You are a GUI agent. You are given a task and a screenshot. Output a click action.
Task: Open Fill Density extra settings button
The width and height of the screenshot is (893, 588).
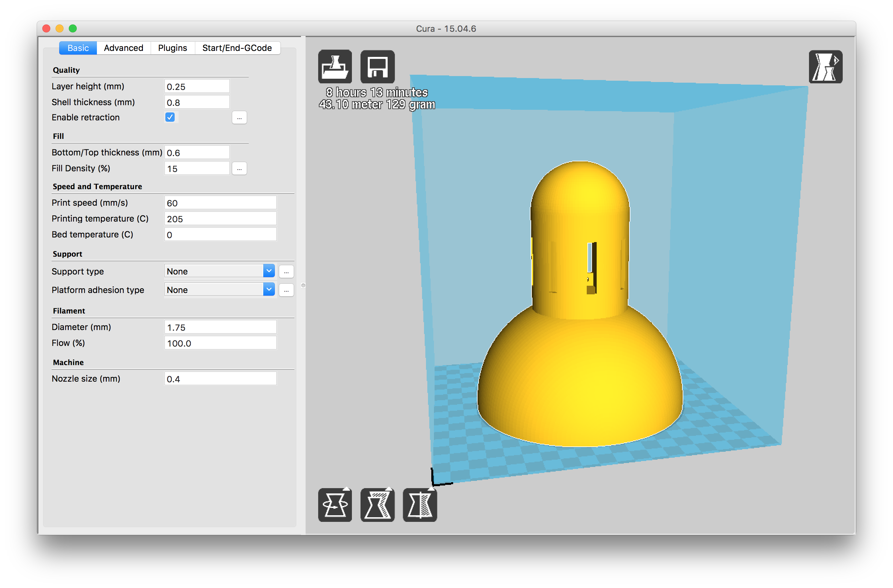point(239,169)
